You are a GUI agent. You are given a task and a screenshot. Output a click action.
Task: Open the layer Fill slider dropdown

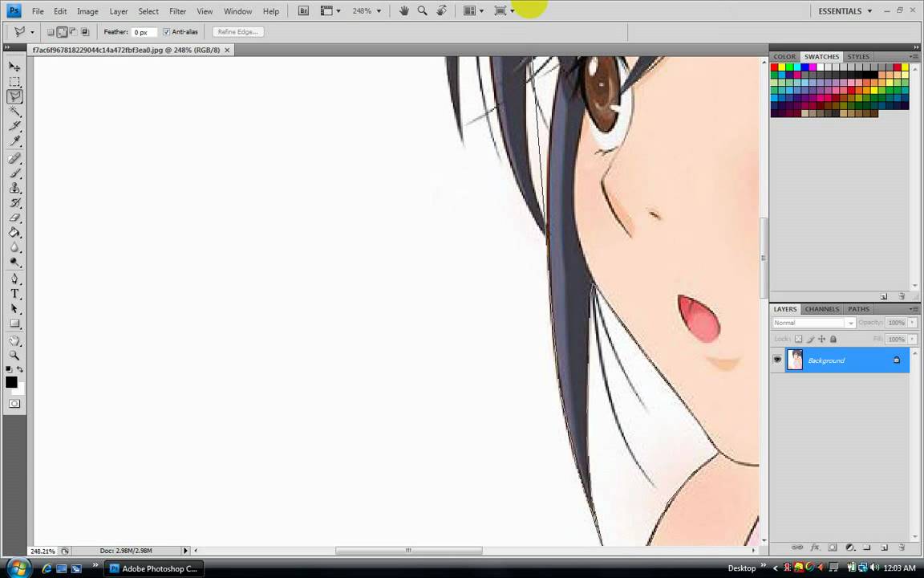tap(912, 339)
